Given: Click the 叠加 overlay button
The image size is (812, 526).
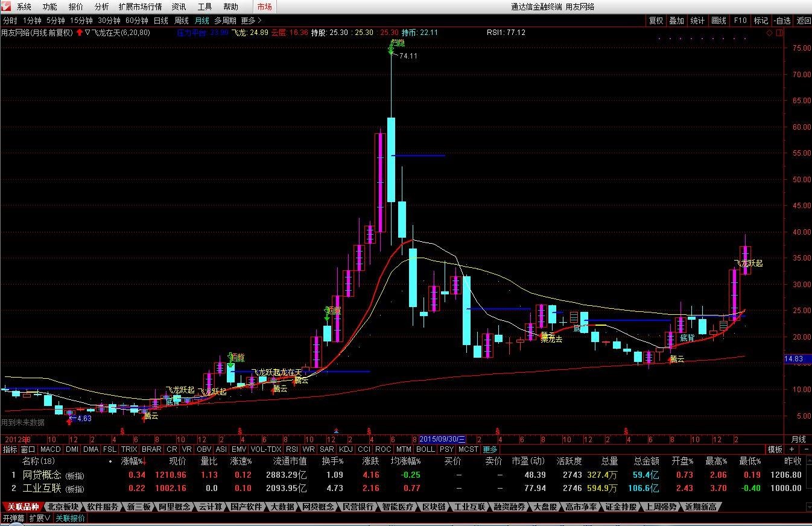Looking at the screenshot, I should point(677,21).
